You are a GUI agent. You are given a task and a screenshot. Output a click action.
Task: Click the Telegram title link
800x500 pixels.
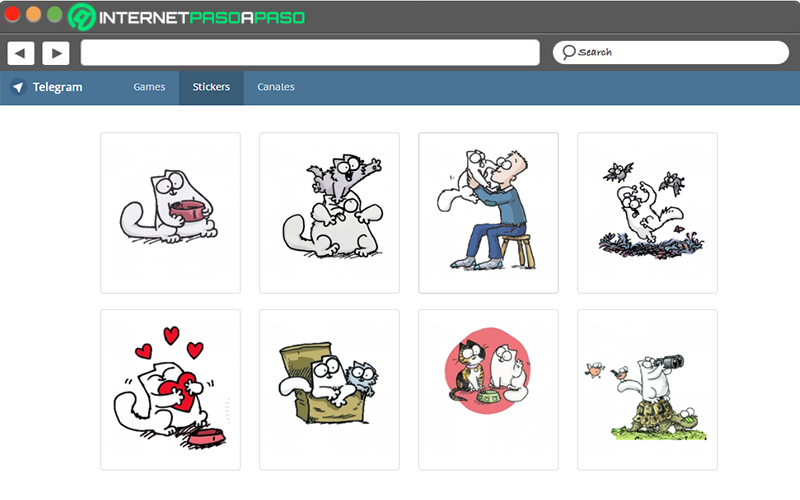pos(58,87)
